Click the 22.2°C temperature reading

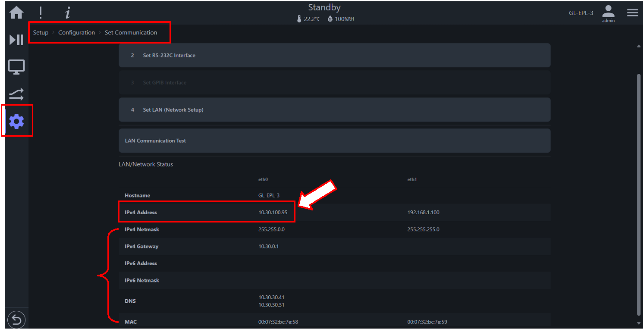311,19
